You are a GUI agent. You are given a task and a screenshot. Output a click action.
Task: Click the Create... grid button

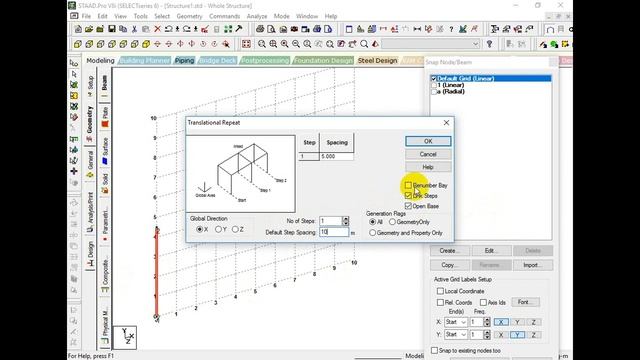[x=449, y=251]
